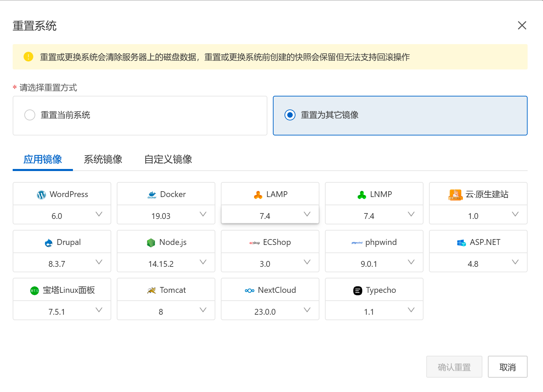Open the phpwind 9.0.1 version dropdown
This screenshot has height=392, width=543.
[x=374, y=263]
